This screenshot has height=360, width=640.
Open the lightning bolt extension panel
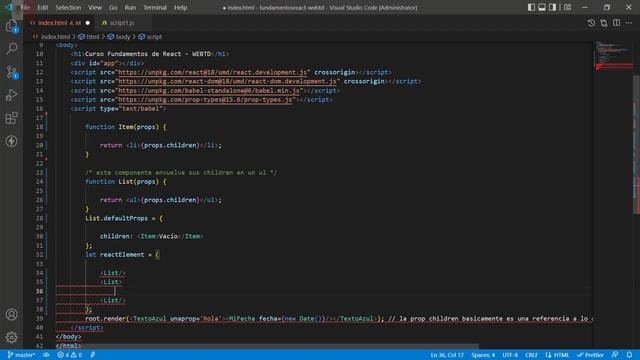click(11, 141)
